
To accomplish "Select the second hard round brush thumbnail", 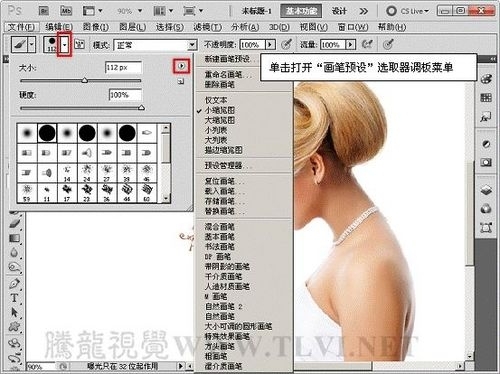I will click(87, 133).
